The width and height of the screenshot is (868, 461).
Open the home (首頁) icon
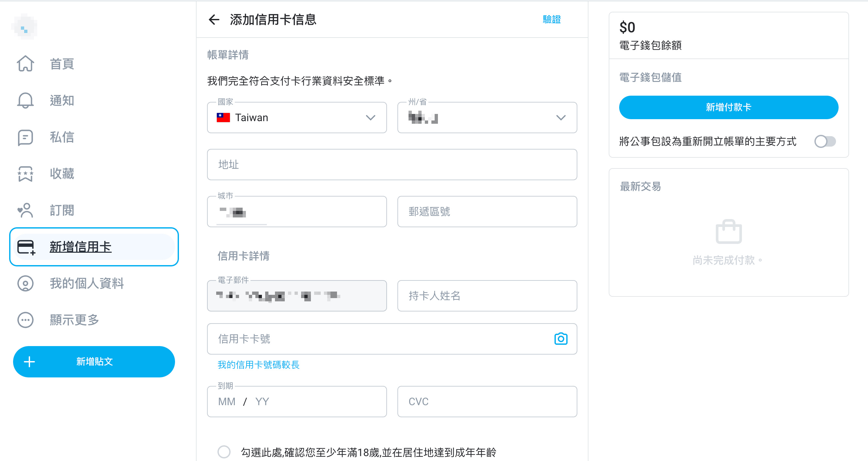pyautogui.click(x=25, y=64)
